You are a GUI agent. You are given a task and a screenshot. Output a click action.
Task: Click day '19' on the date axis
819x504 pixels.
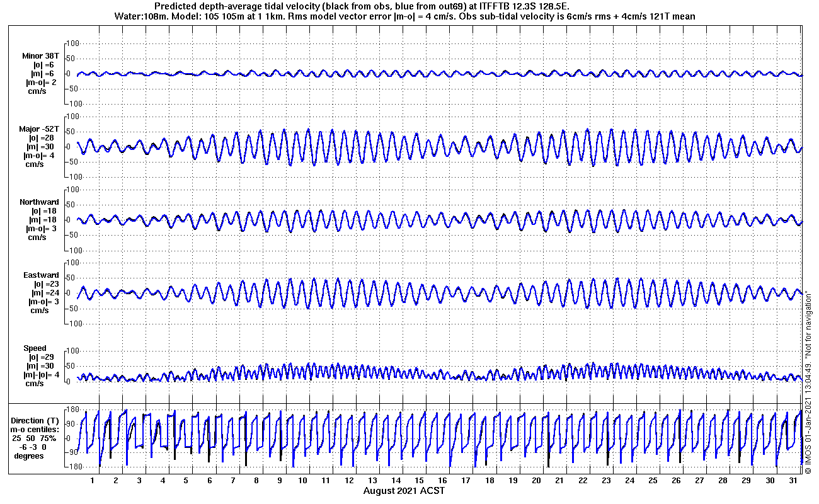click(513, 481)
